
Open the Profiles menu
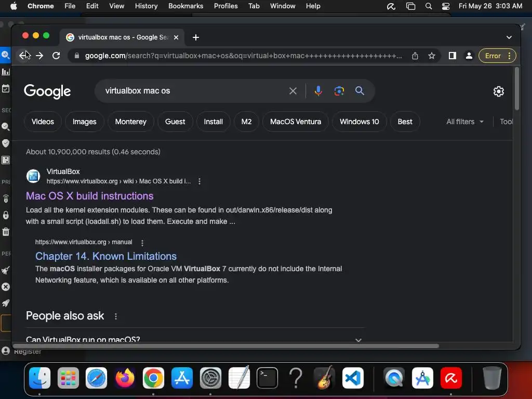(x=225, y=6)
